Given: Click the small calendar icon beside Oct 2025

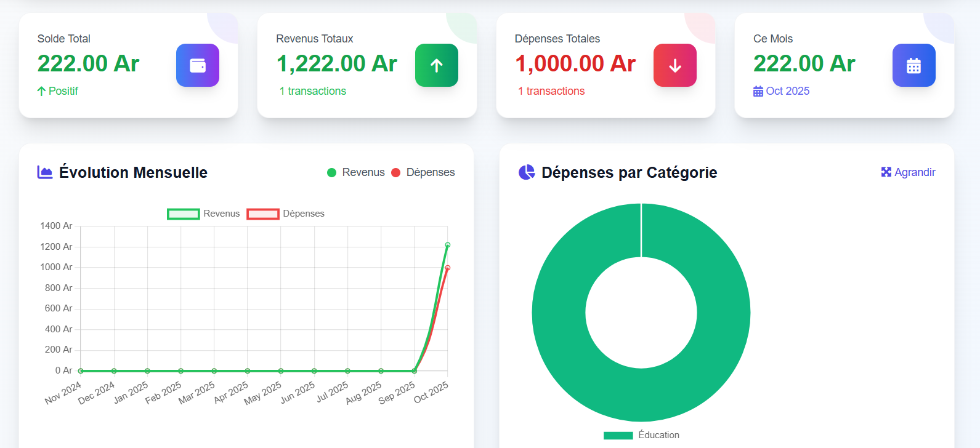Looking at the screenshot, I should [x=758, y=91].
